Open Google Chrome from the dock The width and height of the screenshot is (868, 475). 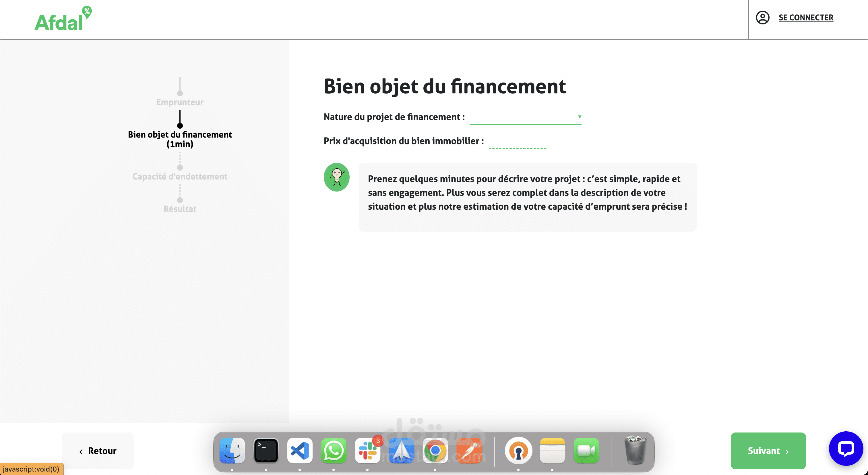pos(435,451)
